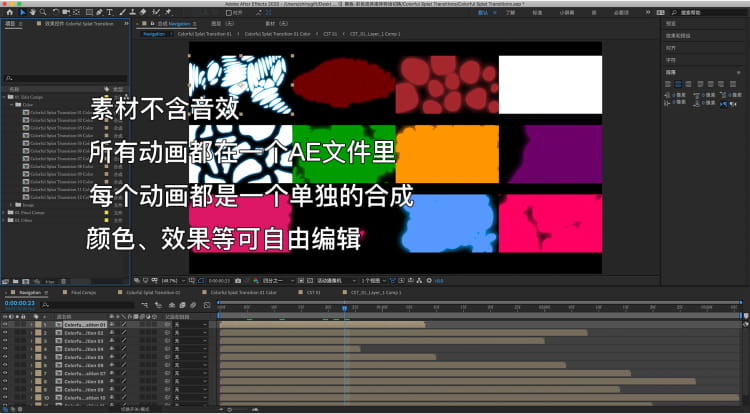Switch to CST 01 timeline tab

(313, 292)
